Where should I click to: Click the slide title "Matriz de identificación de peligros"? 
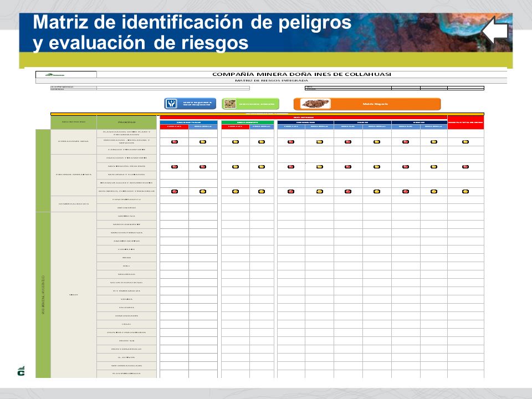point(192,22)
